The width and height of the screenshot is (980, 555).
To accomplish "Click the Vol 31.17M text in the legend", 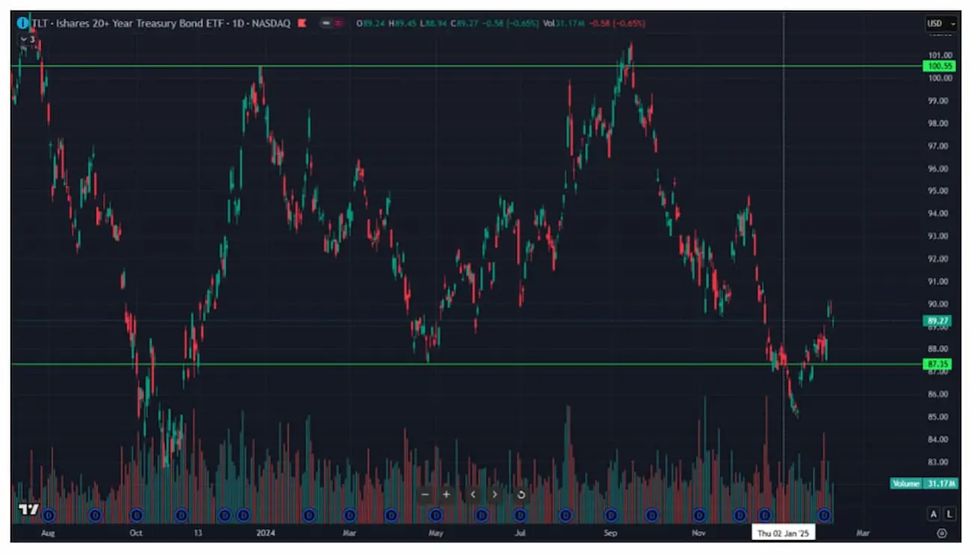I will point(565,23).
